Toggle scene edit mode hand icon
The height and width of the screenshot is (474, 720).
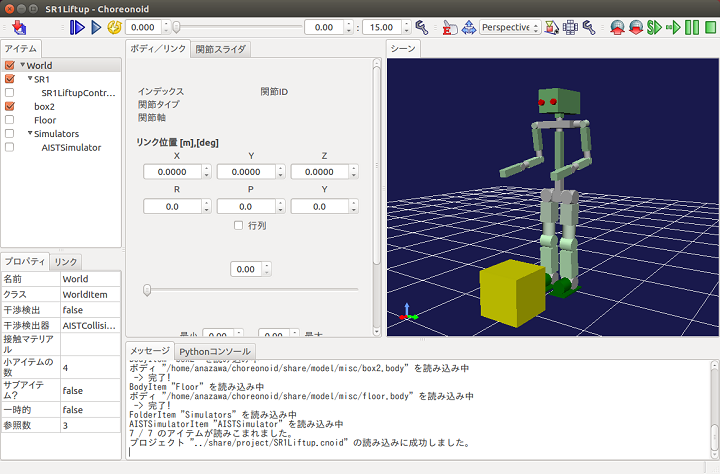coord(450,27)
